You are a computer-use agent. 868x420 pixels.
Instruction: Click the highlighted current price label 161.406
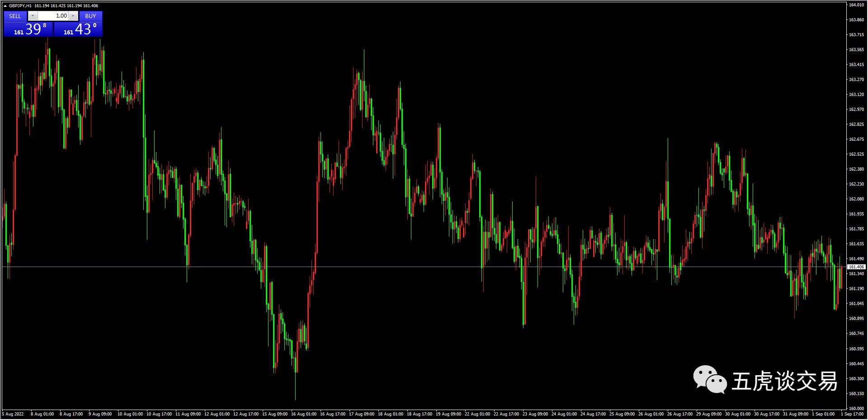pyautogui.click(x=857, y=267)
